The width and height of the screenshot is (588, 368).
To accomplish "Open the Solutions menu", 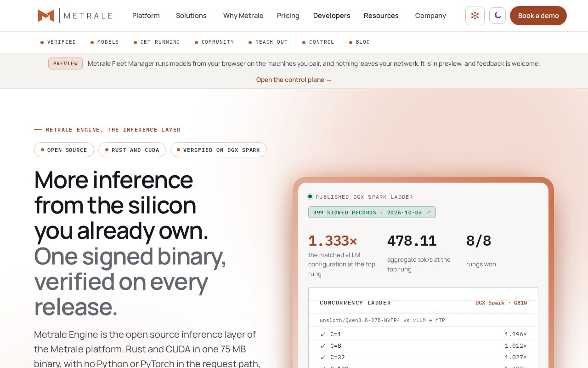I will click(191, 16).
